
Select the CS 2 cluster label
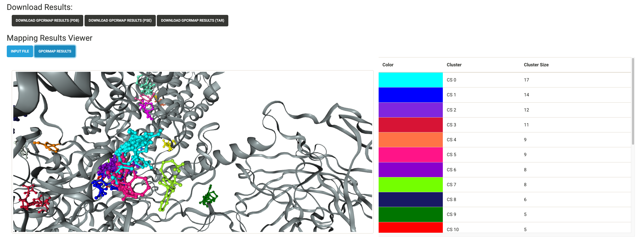[x=451, y=110]
